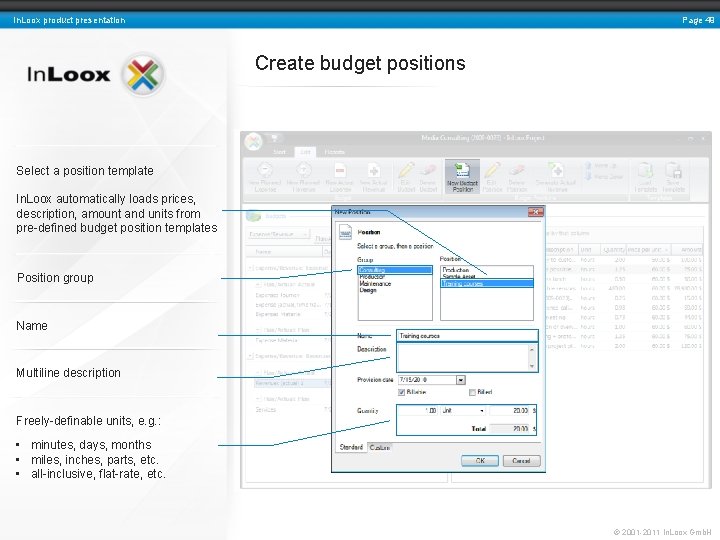Collapse the first Expense/Revenue tree group
This screenshot has width=720, height=540.
coord(251,268)
